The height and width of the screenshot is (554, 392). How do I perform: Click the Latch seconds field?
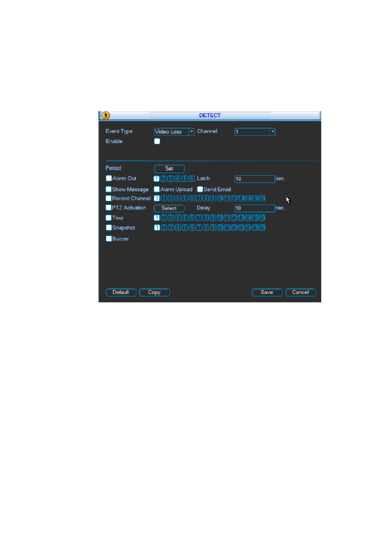pyautogui.click(x=254, y=179)
